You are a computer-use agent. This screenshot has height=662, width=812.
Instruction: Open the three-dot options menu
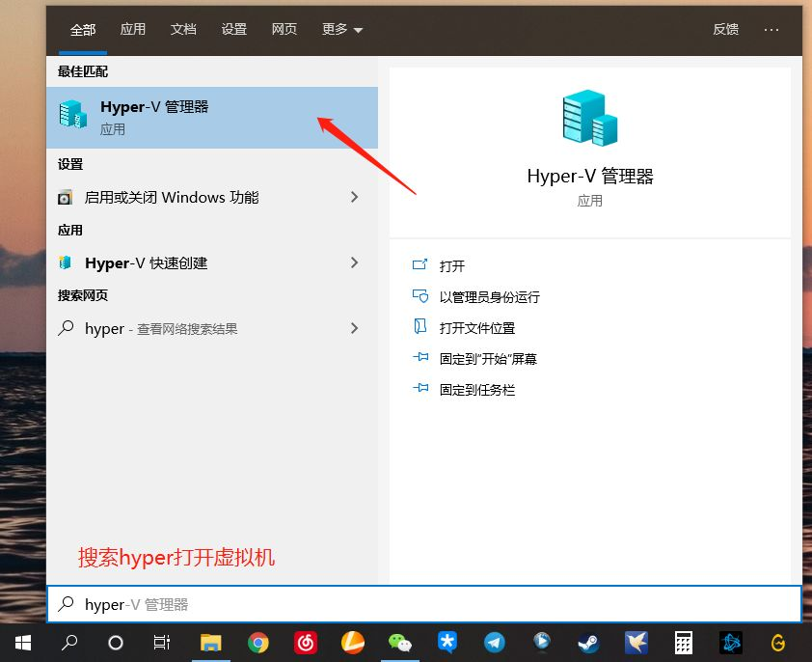[x=771, y=30]
